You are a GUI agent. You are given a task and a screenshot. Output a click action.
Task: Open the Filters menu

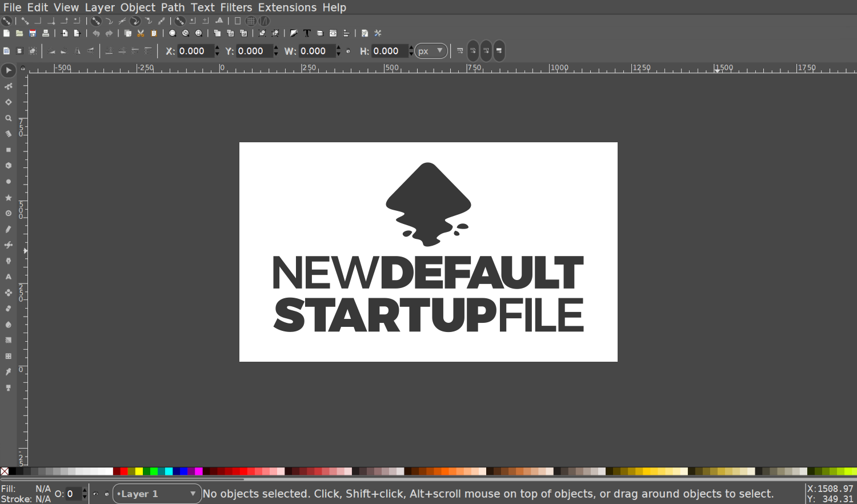(x=236, y=7)
